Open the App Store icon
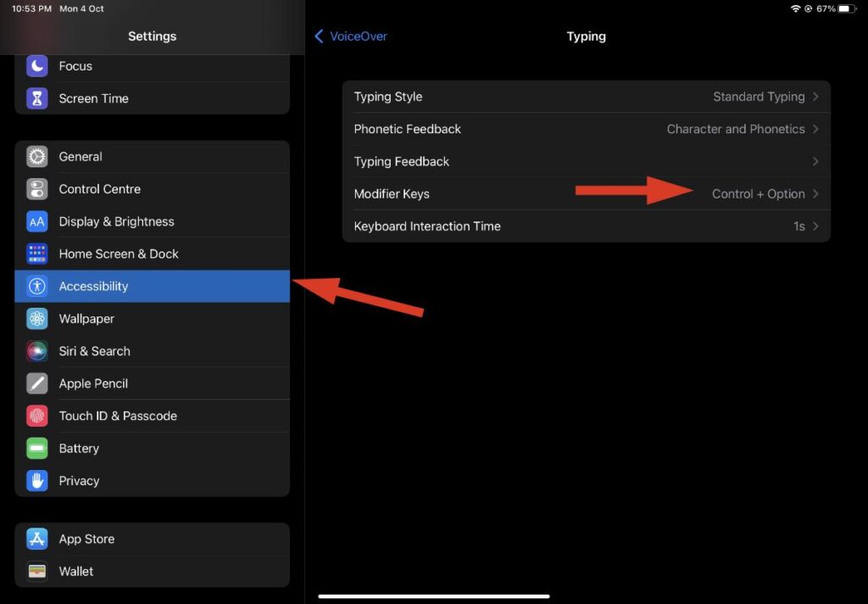The width and height of the screenshot is (868, 604). click(37, 540)
